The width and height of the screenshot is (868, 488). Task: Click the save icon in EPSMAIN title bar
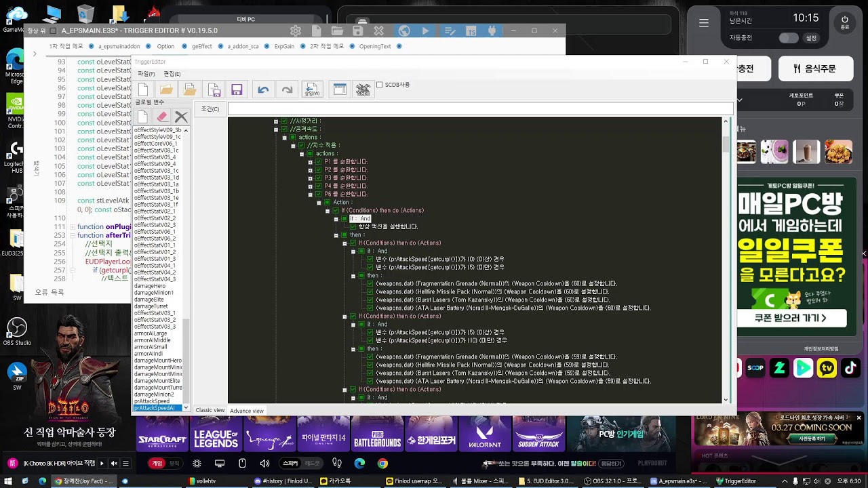tap(358, 30)
